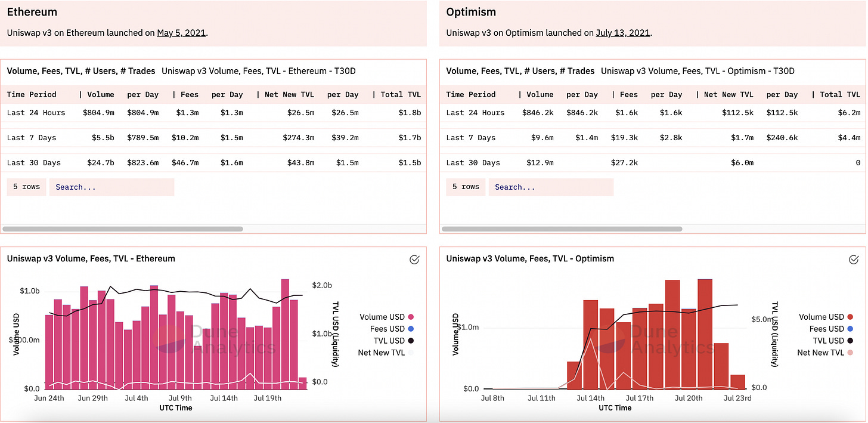Select Ethereum table Net New TVL header

(x=289, y=94)
